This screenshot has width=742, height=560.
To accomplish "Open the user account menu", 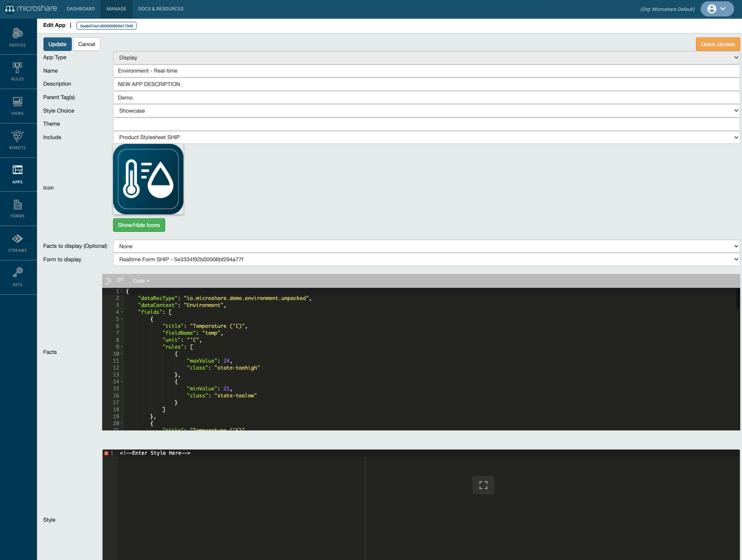I will 717,9.
